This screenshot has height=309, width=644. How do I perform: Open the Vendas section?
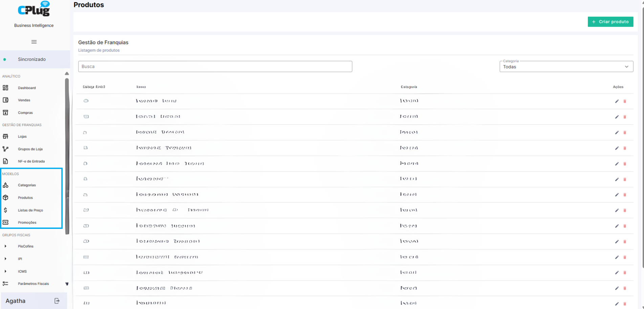point(24,100)
